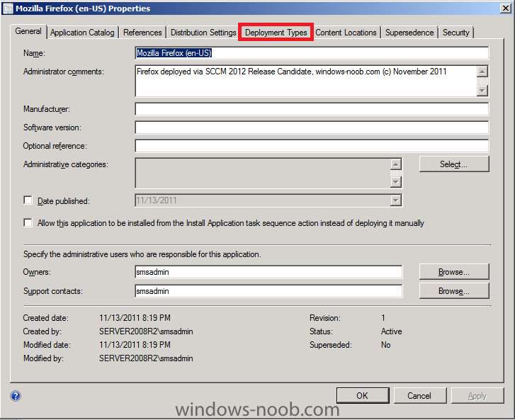Click Administrative categories scroll up arrow
This screenshot has height=420, width=515.
(396, 164)
